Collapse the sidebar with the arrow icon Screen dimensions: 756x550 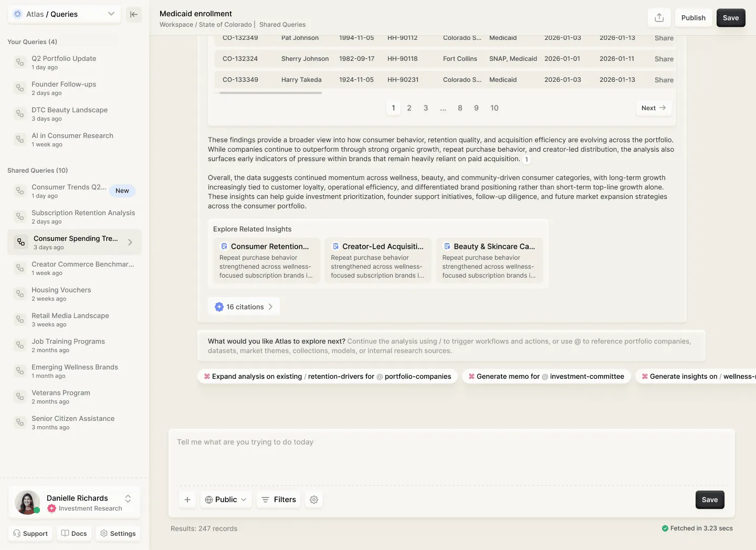point(134,14)
